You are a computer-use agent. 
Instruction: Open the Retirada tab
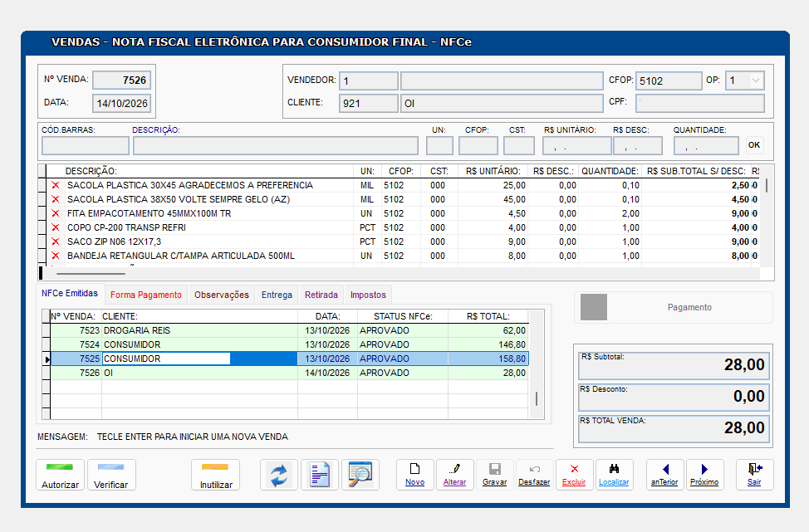(x=321, y=295)
